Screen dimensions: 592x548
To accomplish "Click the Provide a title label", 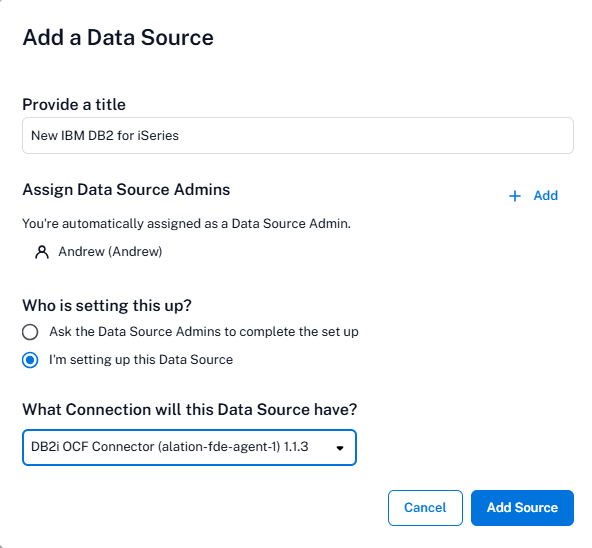I will (x=74, y=104).
